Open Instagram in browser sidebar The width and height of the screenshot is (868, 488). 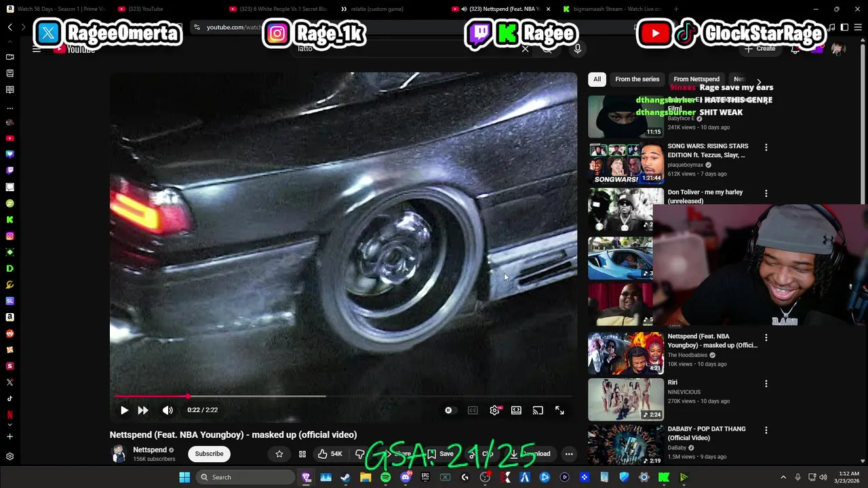coord(9,236)
